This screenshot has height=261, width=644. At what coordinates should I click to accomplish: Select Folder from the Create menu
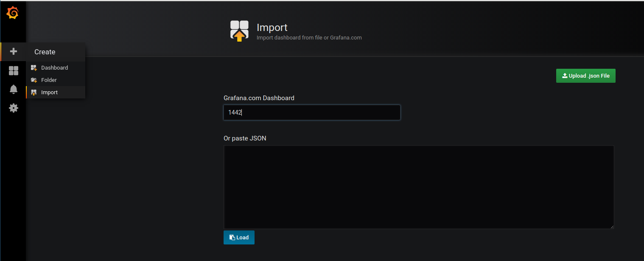click(56, 80)
